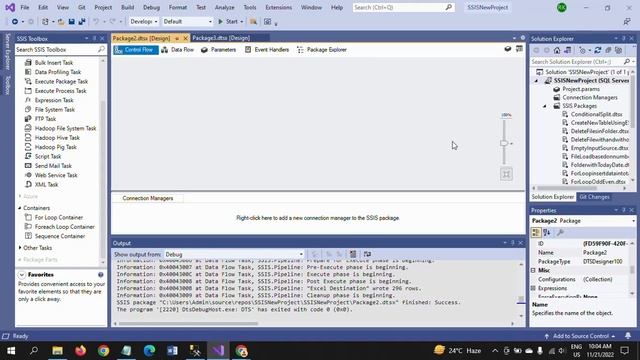Select the Expression Task
The width and height of the screenshot is (640, 360).
click(x=54, y=100)
